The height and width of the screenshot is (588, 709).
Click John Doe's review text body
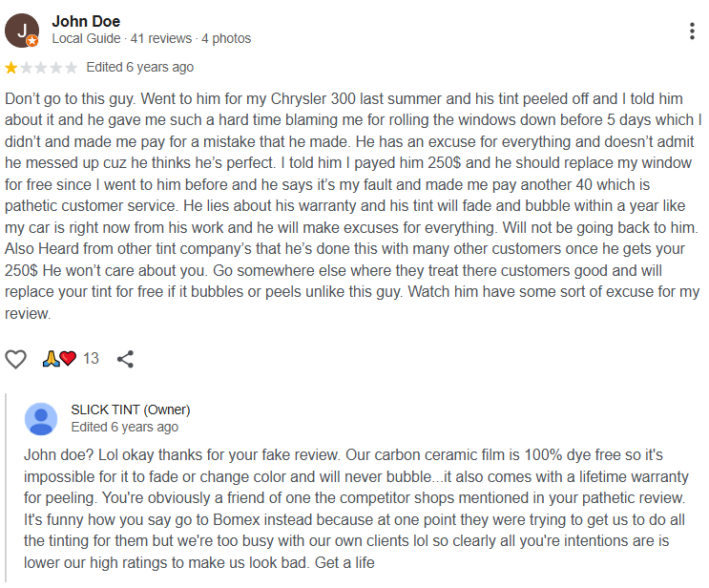click(353, 206)
